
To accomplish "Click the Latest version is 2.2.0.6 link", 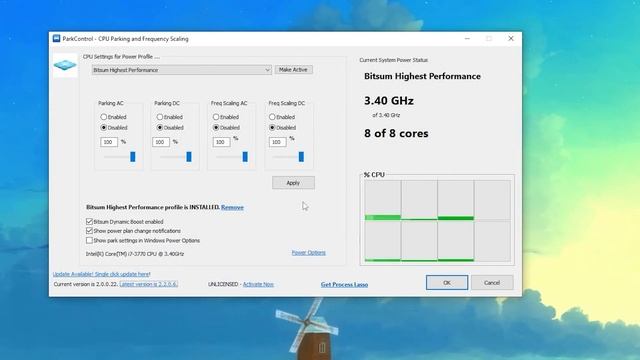I will tap(149, 284).
